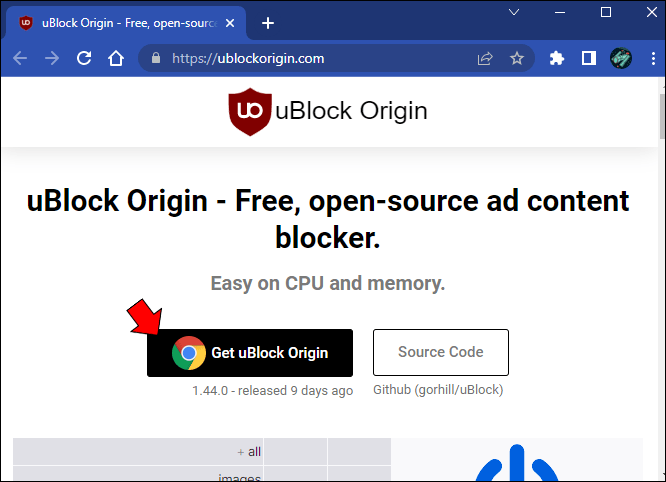Toggle the browser side panel

(589, 58)
